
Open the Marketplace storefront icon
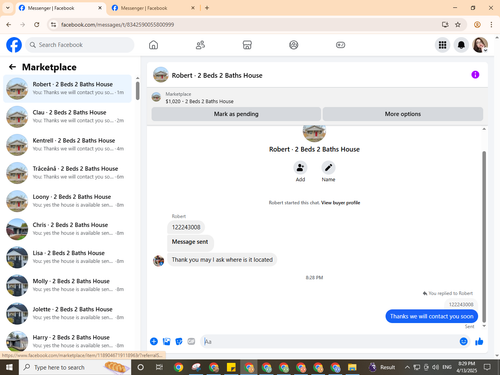point(247,45)
